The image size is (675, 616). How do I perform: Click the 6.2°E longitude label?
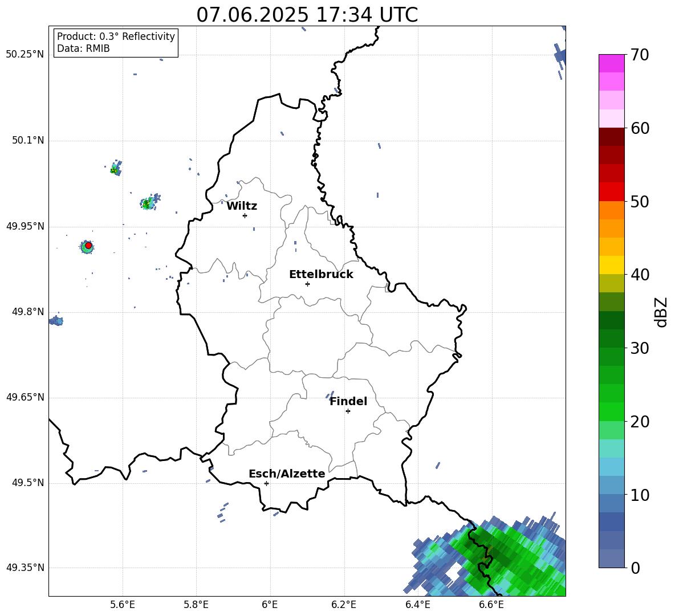(344, 605)
